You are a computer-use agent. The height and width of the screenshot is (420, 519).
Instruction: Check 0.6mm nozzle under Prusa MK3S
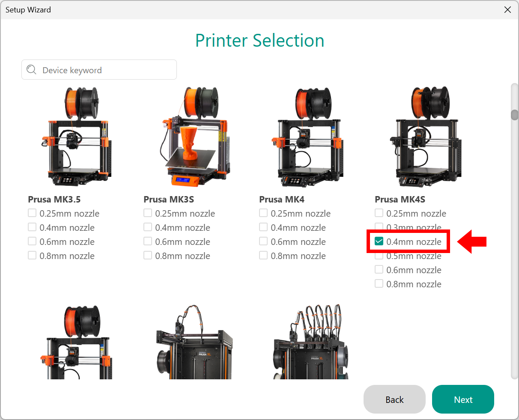(148, 241)
